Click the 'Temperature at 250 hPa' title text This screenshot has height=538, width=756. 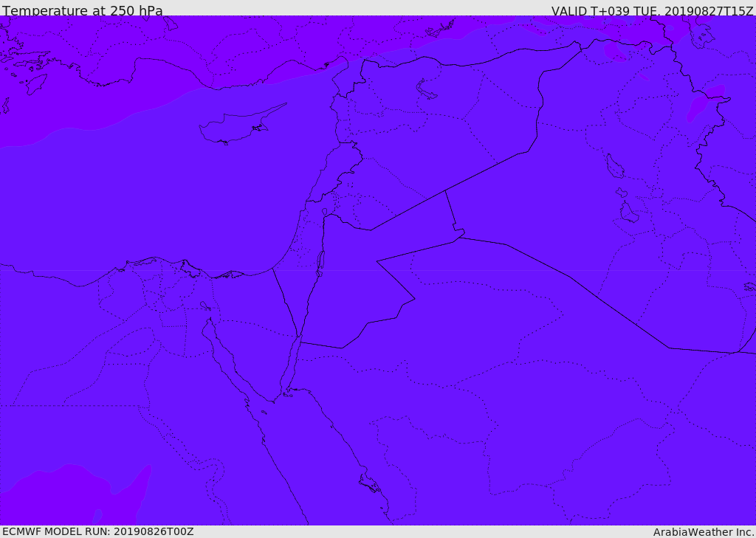pyautogui.click(x=83, y=10)
